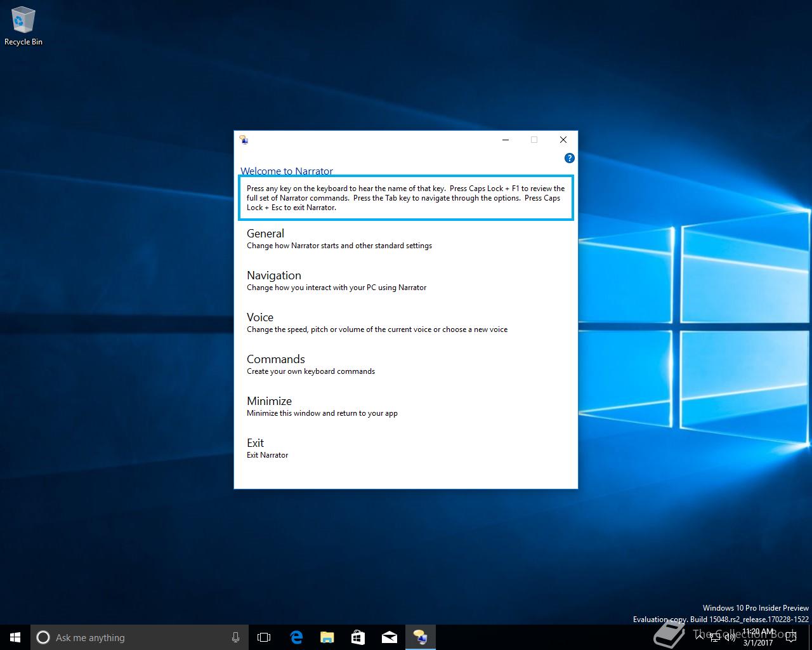Launch Microsoft Edge from the taskbar
The width and height of the screenshot is (812, 650).
click(x=296, y=637)
